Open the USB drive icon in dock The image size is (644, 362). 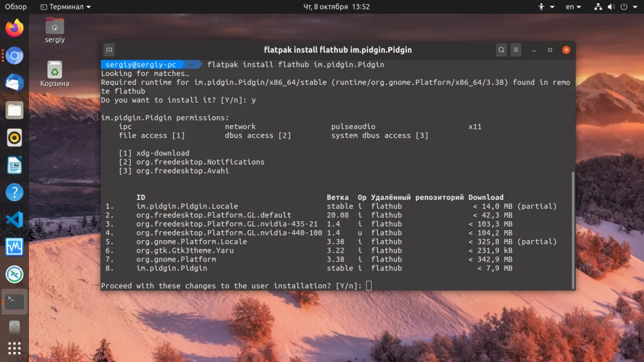(14, 327)
